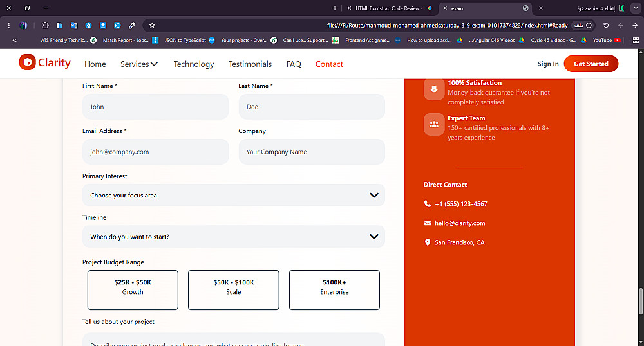Click the envelope icon beside hello@clarity.com
Image resolution: width=644 pixels, height=346 pixels.
[x=428, y=223]
